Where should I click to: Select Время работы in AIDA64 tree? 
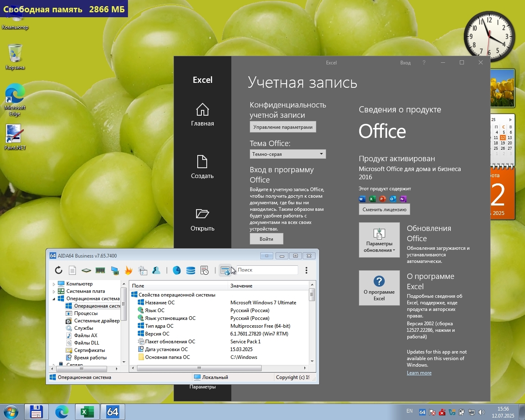tap(90, 358)
